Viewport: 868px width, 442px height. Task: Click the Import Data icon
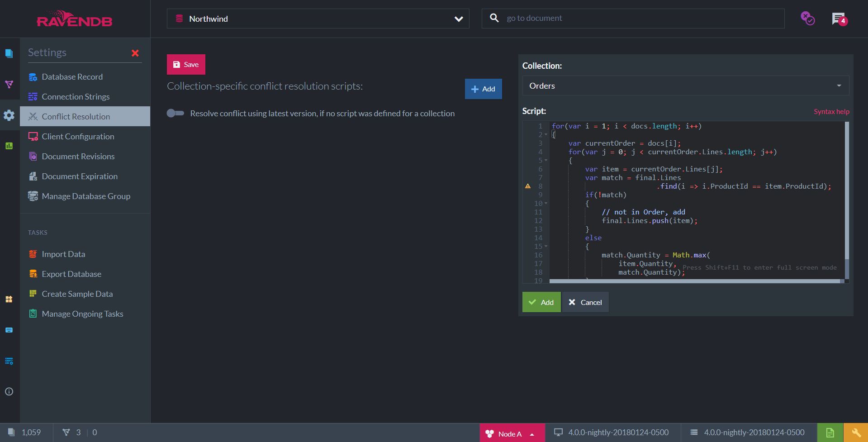click(33, 254)
